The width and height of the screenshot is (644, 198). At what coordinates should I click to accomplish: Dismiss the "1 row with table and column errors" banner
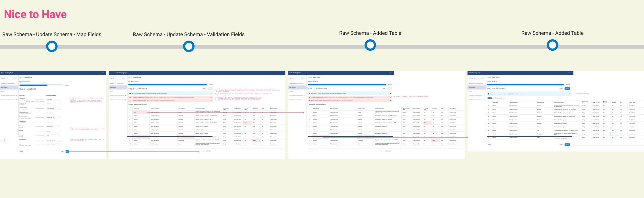(x=390, y=97)
